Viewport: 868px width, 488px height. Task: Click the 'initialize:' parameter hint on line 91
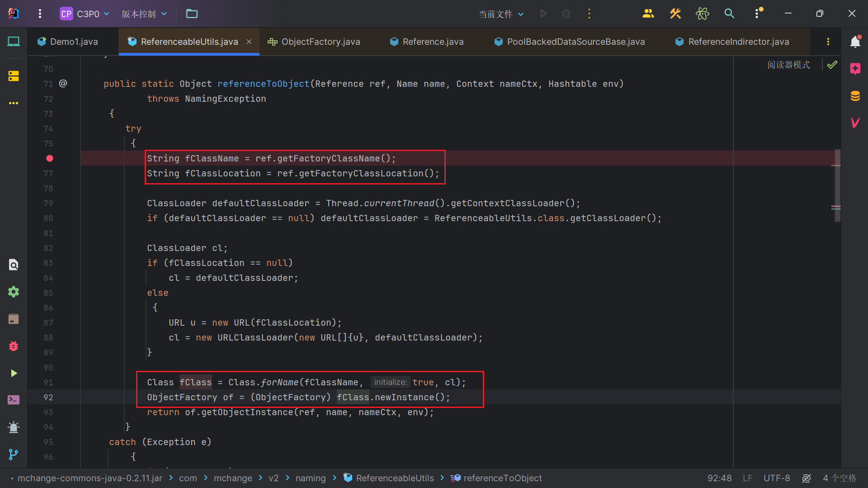(x=391, y=382)
